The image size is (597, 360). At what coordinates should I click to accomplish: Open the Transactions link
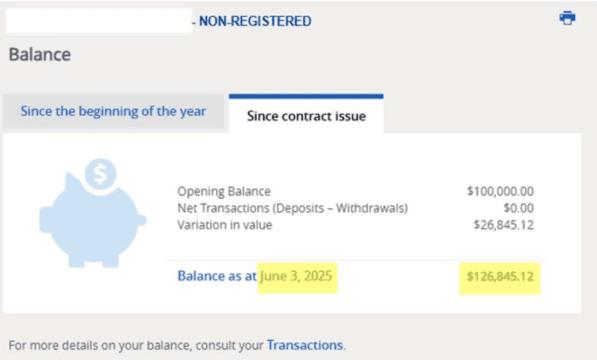coord(305,345)
